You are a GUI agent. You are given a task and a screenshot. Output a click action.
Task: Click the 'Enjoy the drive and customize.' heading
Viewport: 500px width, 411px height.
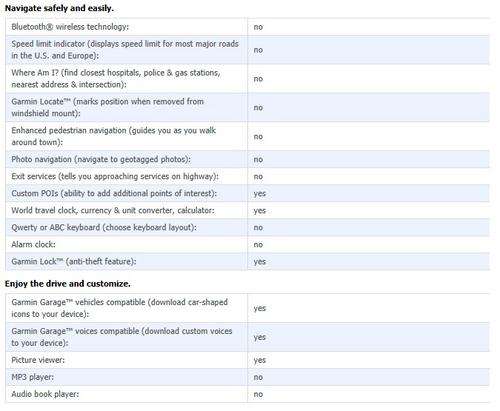point(68,284)
